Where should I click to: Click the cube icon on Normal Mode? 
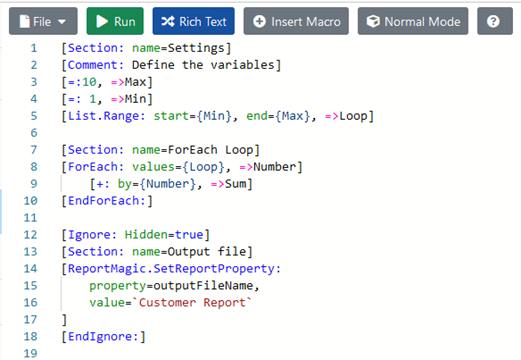click(373, 22)
